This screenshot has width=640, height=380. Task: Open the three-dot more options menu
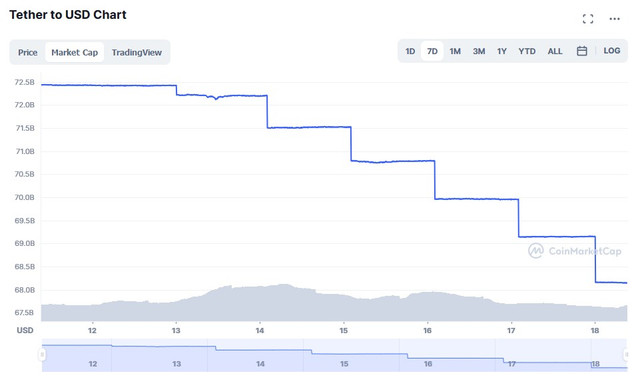pyautogui.click(x=614, y=19)
